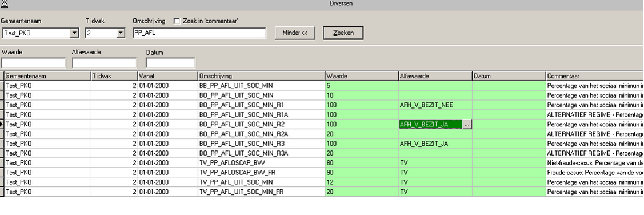Focus the Alfawaarde filter input field
644x215 pixels.
tap(105, 63)
